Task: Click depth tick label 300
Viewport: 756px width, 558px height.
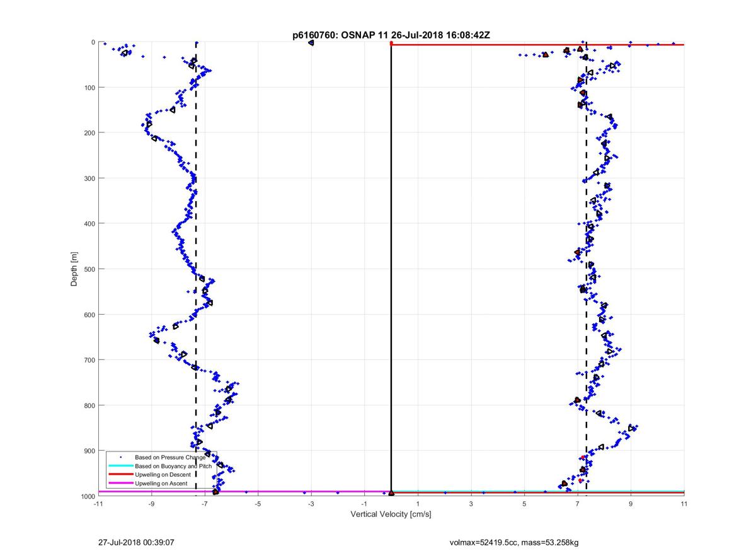Action: tap(89, 178)
